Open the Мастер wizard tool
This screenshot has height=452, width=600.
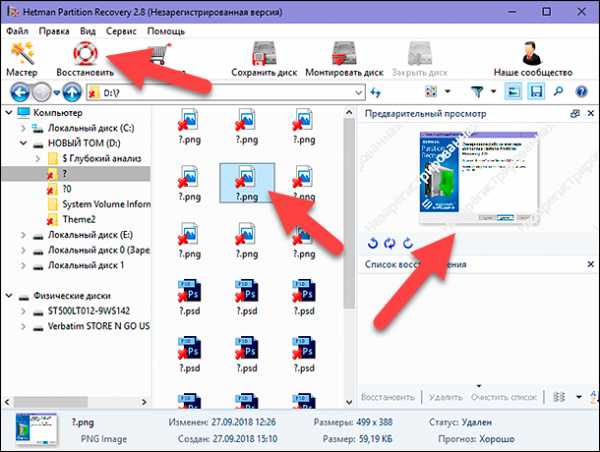[22, 59]
